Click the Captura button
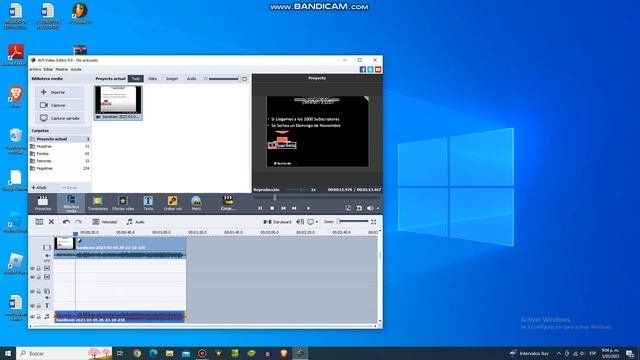640x360 pixels. [60, 105]
